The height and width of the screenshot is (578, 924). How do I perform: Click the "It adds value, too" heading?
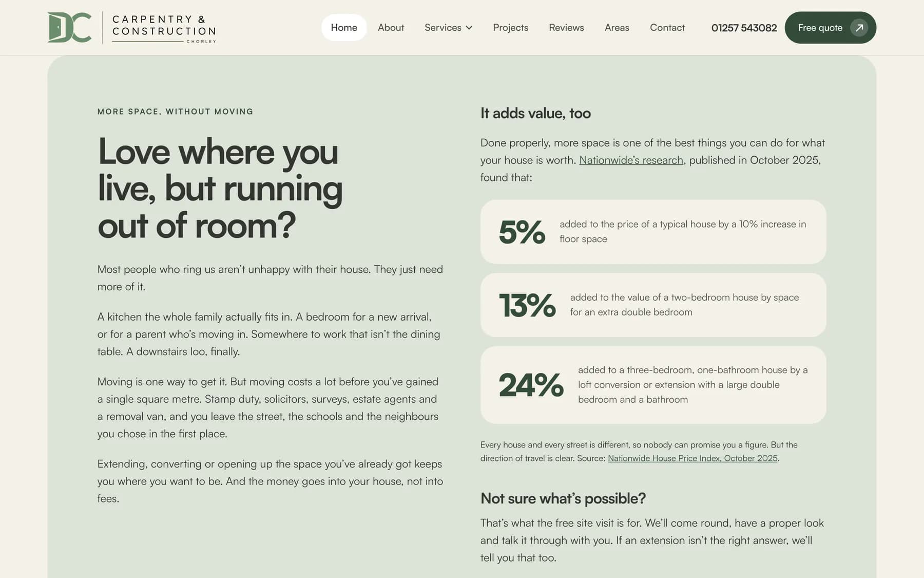[535, 113]
